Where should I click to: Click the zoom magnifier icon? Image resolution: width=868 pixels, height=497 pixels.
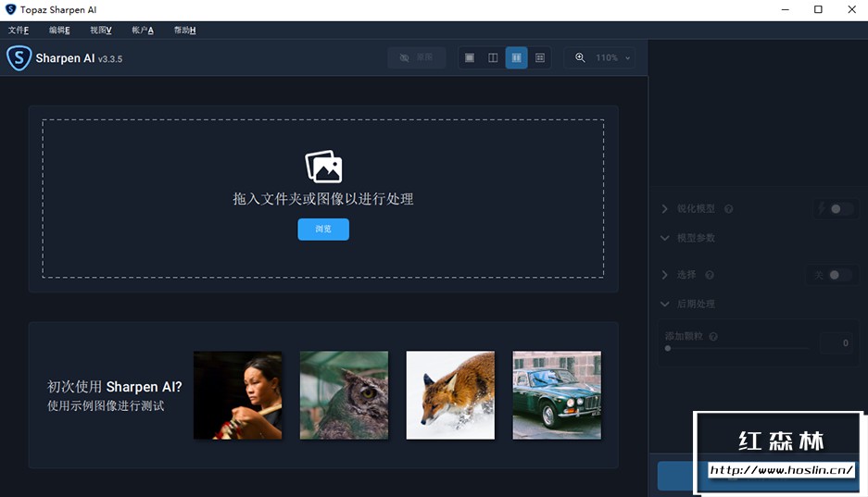click(580, 57)
